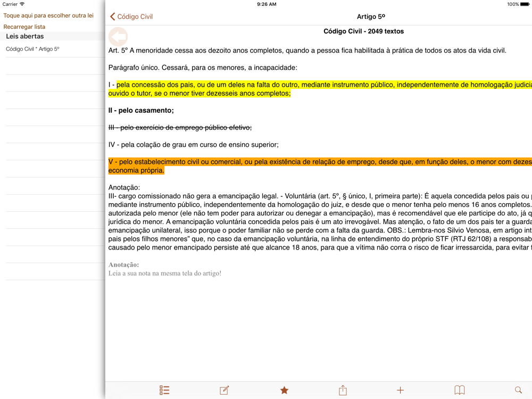
Task: Select bold text 'II - pelo casamento;'
Action: (x=141, y=111)
